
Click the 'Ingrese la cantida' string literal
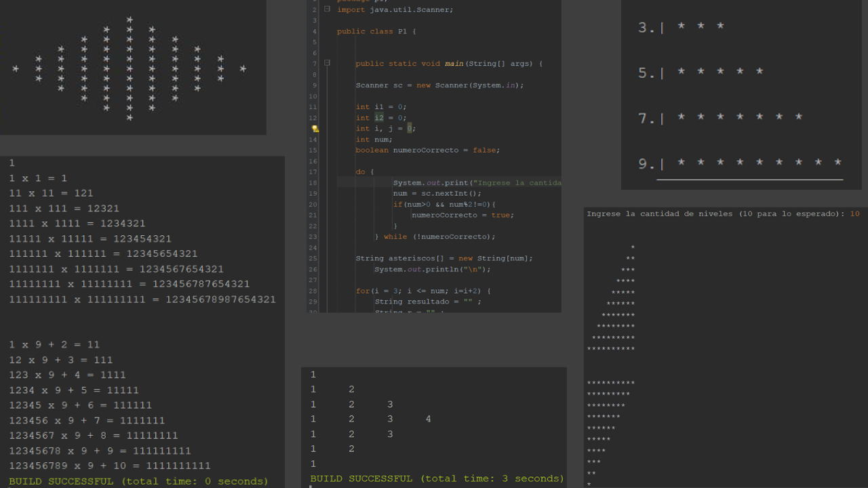coord(517,183)
